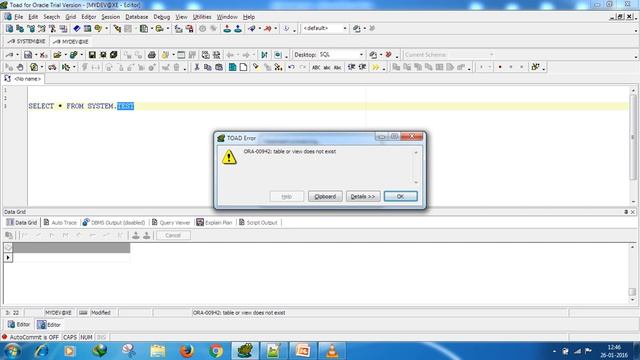
Task: Click the blank white page icon
Action: [243, 67]
